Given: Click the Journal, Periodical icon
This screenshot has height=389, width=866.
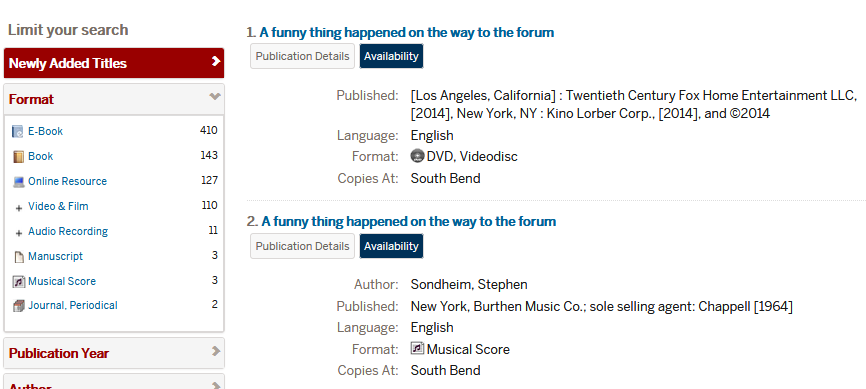Looking at the screenshot, I should [x=19, y=306].
